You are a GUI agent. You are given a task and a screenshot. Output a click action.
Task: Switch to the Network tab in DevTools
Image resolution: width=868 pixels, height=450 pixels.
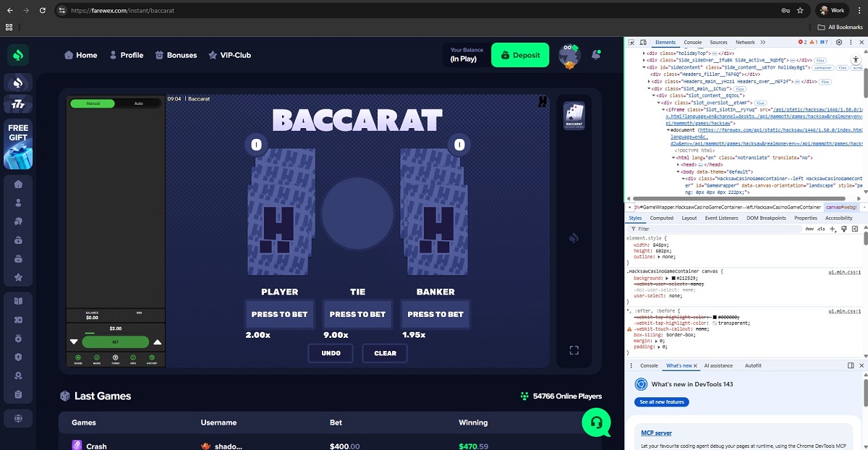[x=745, y=43]
